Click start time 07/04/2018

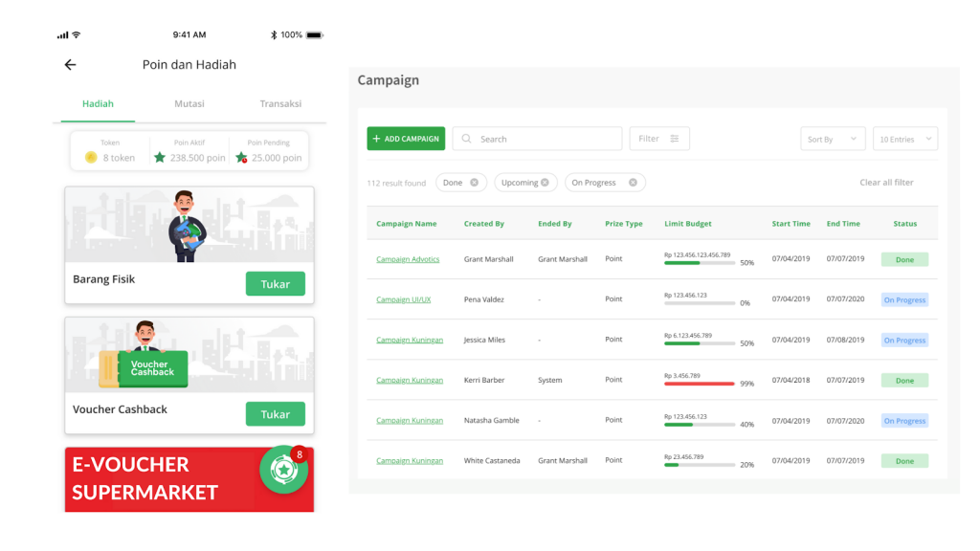791,380
